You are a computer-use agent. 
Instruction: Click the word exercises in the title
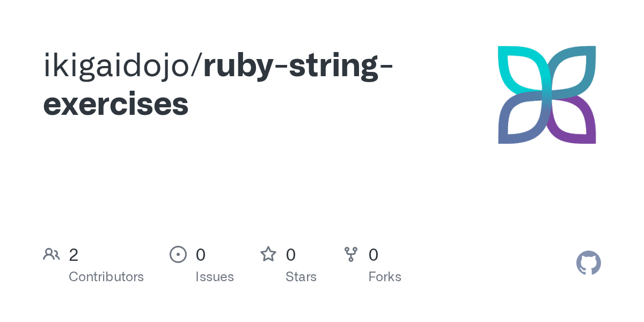[x=116, y=104]
